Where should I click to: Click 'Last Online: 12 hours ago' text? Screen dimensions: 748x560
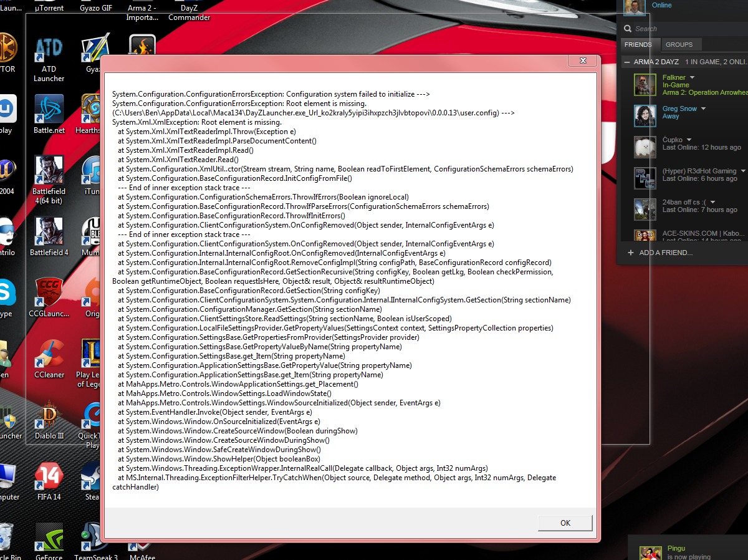pyautogui.click(x=701, y=148)
